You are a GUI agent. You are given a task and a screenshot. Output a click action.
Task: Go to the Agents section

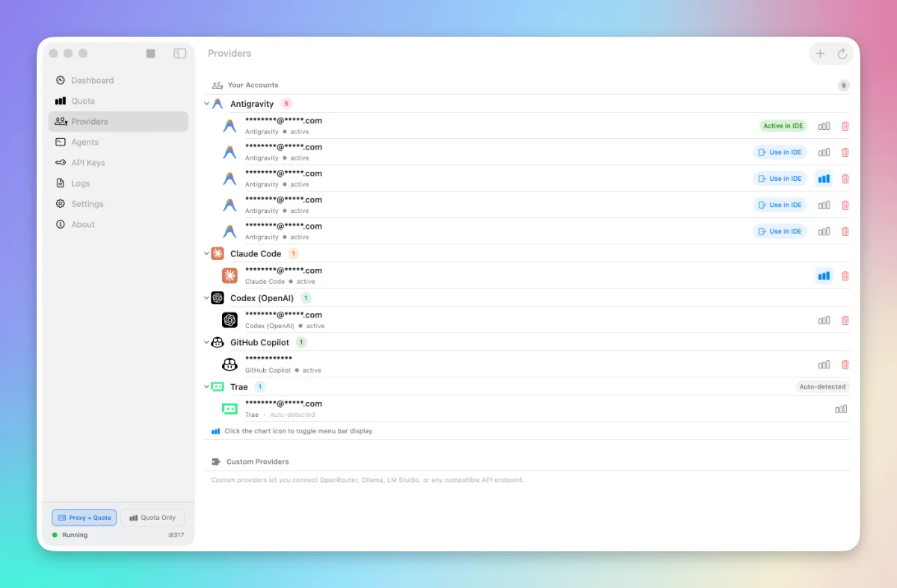(x=118, y=142)
